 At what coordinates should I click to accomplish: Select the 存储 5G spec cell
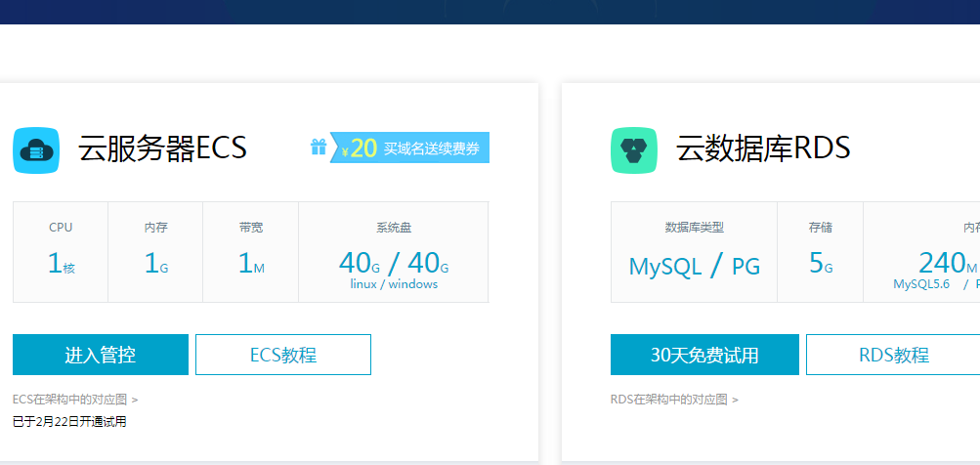pos(821,252)
